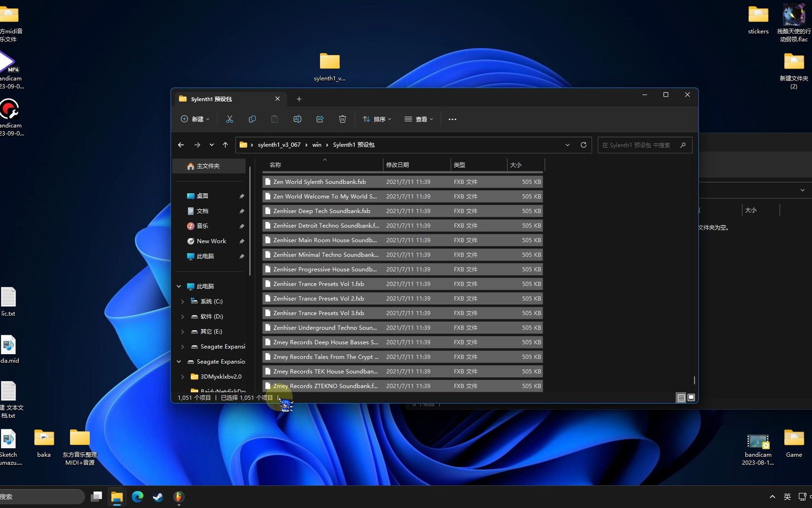This screenshot has height=508, width=812.
Task: Select the sylenth1_v desktop folder
Action: point(329,67)
